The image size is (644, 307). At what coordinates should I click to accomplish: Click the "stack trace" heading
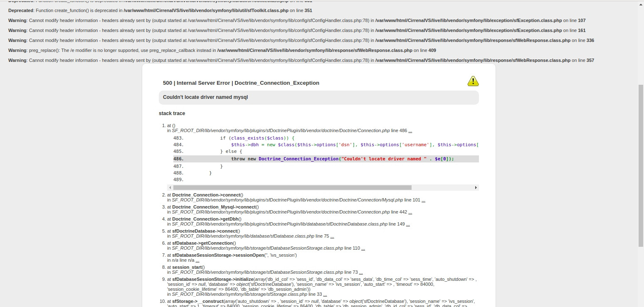pos(172,113)
